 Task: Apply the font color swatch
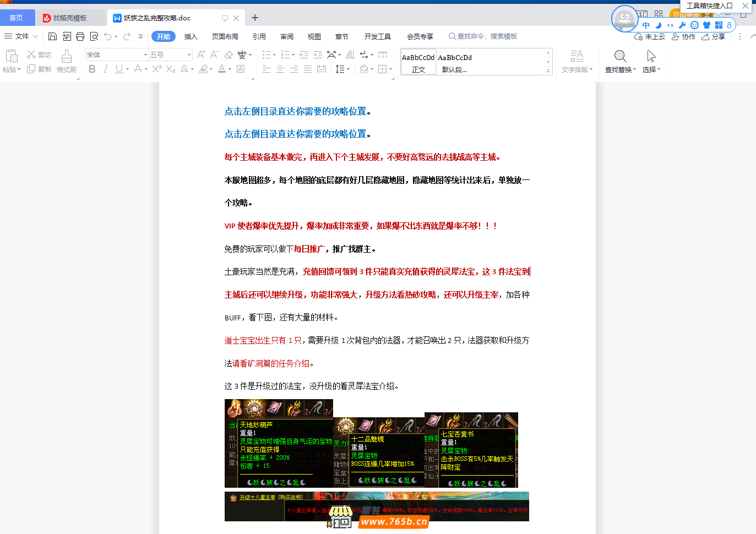(x=221, y=69)
